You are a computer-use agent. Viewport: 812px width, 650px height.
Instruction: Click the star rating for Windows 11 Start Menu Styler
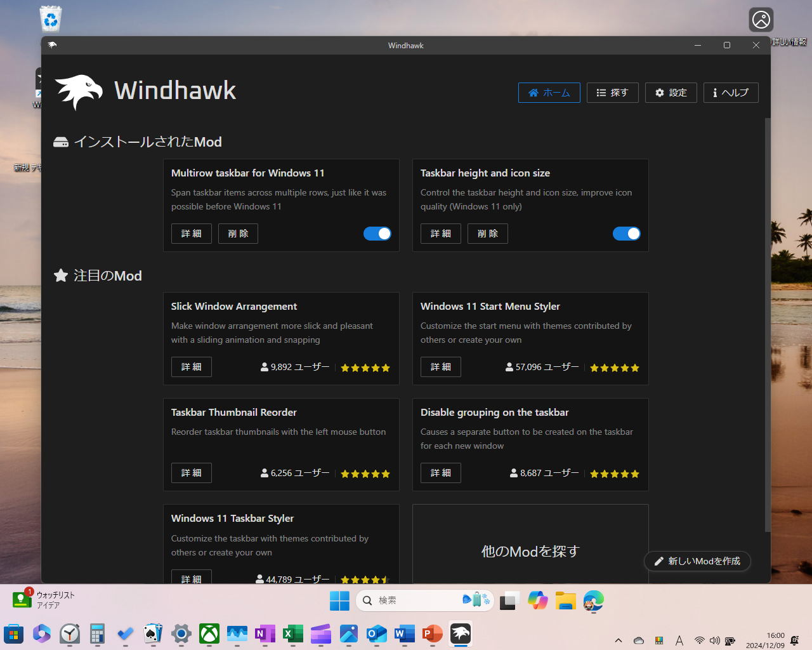coord(614,367)
